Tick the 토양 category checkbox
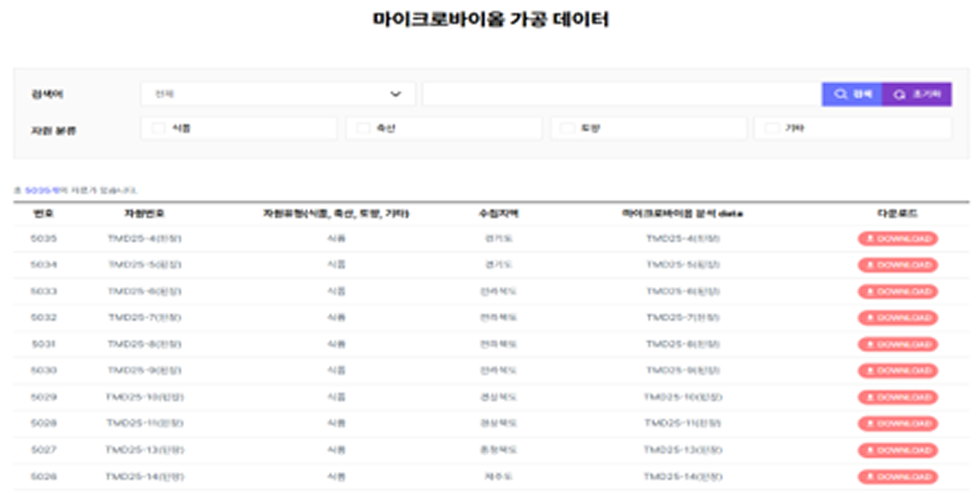The image size is (980, 493). tap(568, 129)
